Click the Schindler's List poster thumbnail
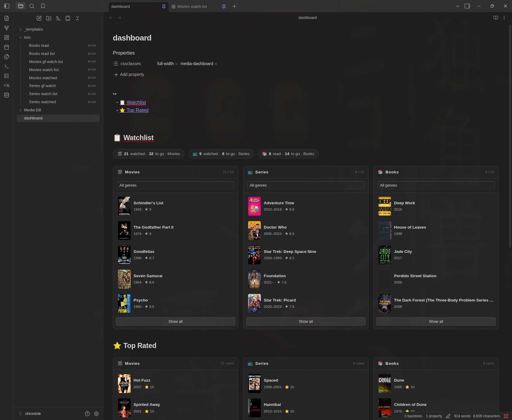The width and height of the screenshot is (512, 420). pos(124,206)
